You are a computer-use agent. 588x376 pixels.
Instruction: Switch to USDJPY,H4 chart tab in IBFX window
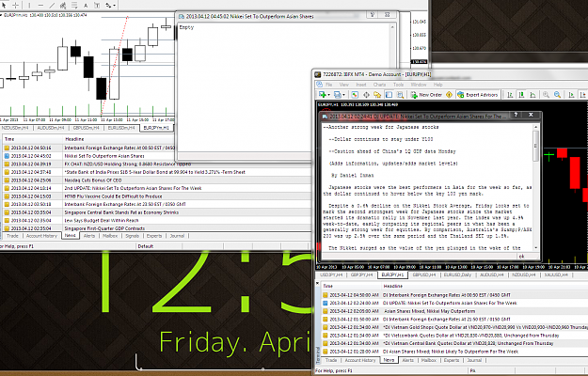click(x=331, y=274)
